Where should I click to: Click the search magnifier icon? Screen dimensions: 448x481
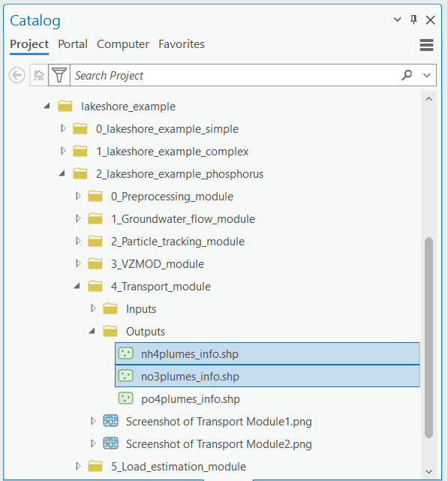(x=407, y=75)
